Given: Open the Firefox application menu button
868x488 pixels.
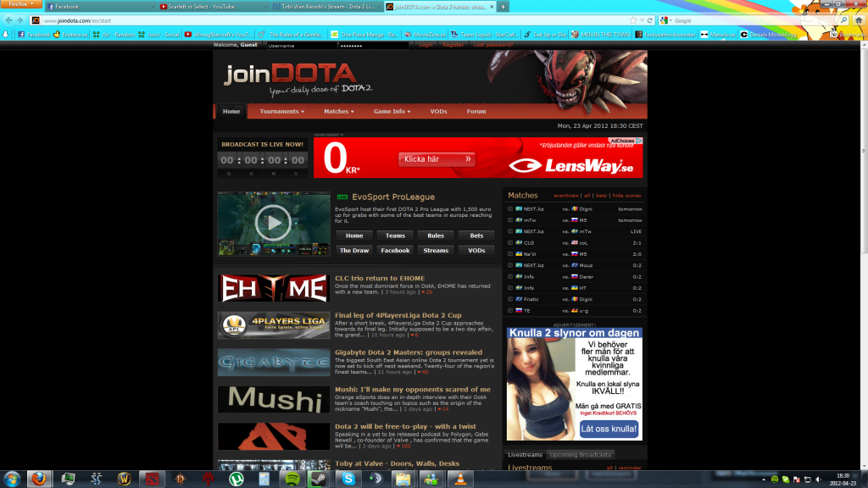Looking at the screenshot, I should coord(21,4).
